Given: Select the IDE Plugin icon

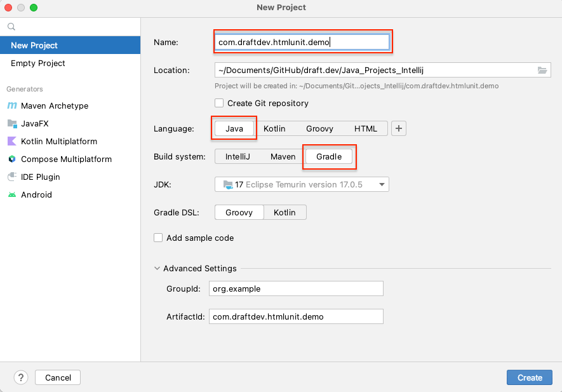Looking at the screenshot, I should (12, 177).
